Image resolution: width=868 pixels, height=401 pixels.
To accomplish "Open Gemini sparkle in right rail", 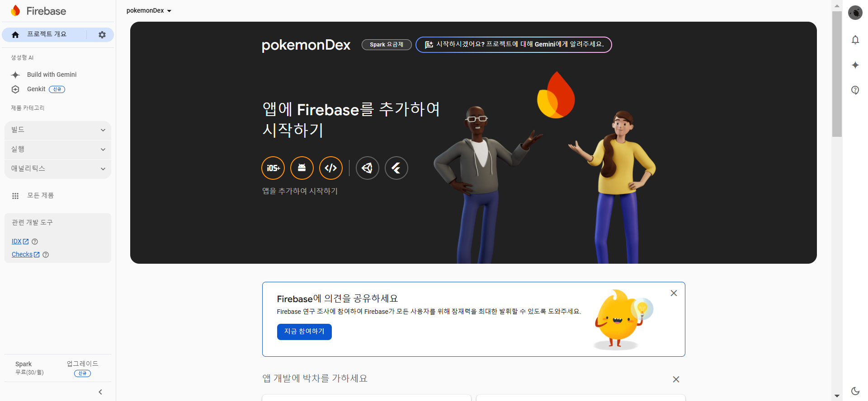I will 855,65.
